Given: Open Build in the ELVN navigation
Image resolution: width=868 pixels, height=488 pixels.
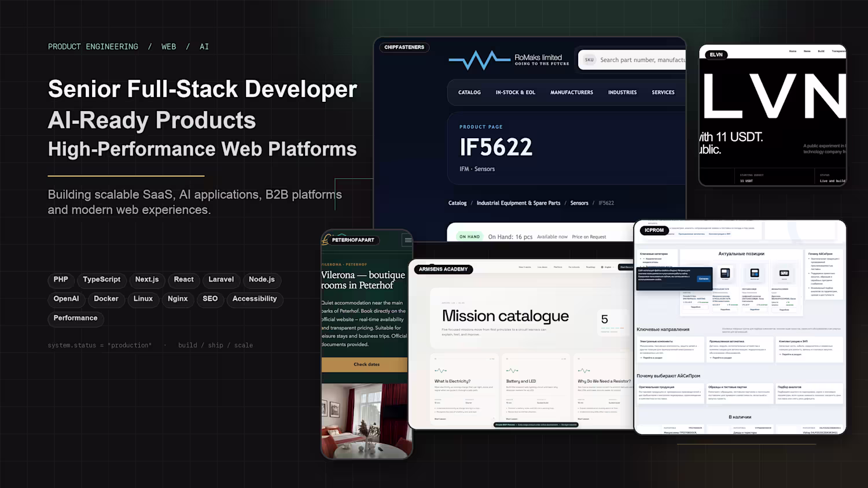Looking at the screenshot, I should pos(821,51).
